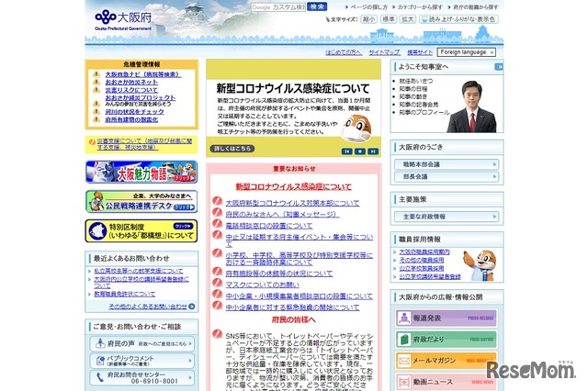Screen dimensions: 588x391
Task: Open はじめての方へ link
Action: point(344,52)
